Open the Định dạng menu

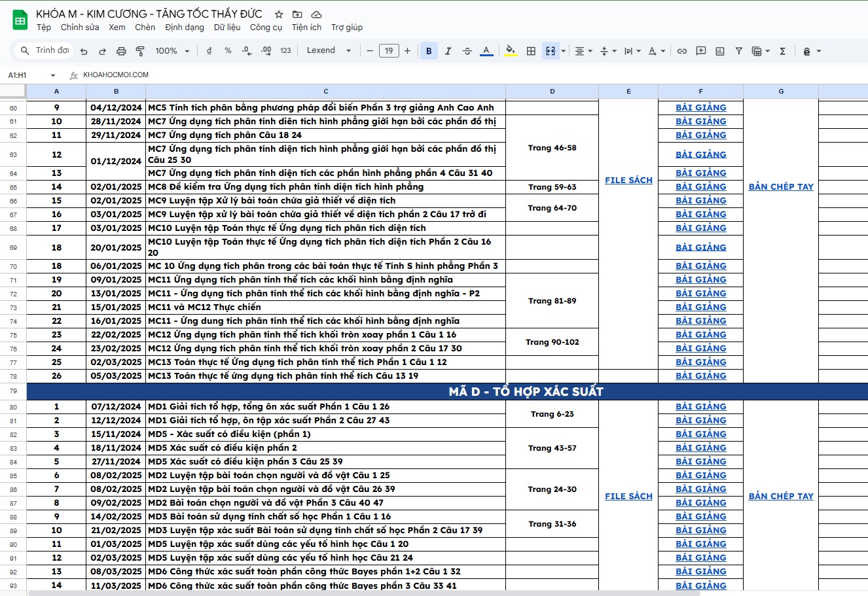[185, 27]
